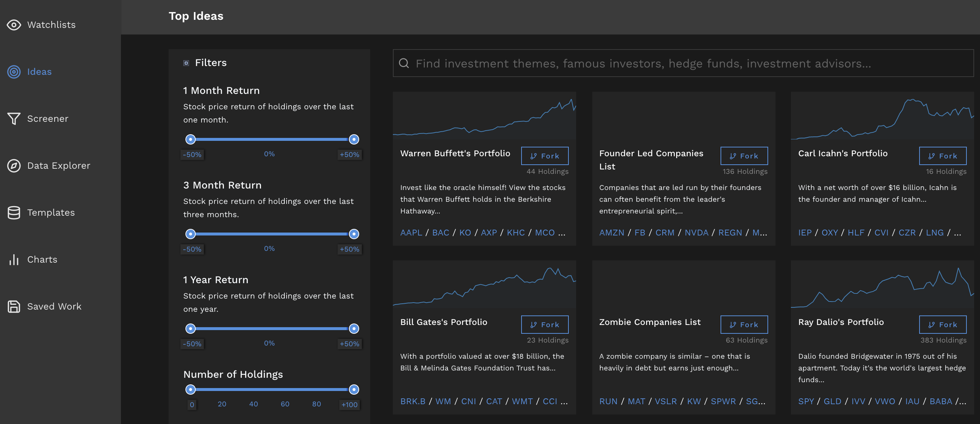
Task: Click the Number of Holdings right handle
Action: coord(354,389)
